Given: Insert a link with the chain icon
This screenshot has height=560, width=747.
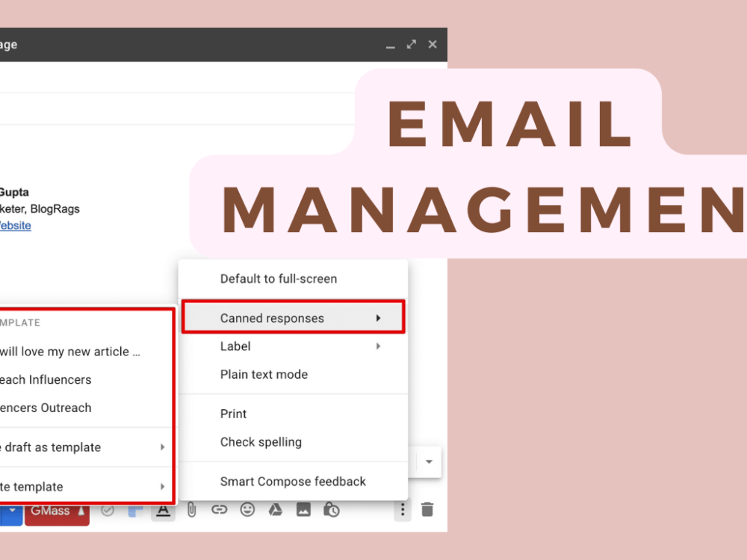Looking at the screenshot, I should (x=219, y=510).
